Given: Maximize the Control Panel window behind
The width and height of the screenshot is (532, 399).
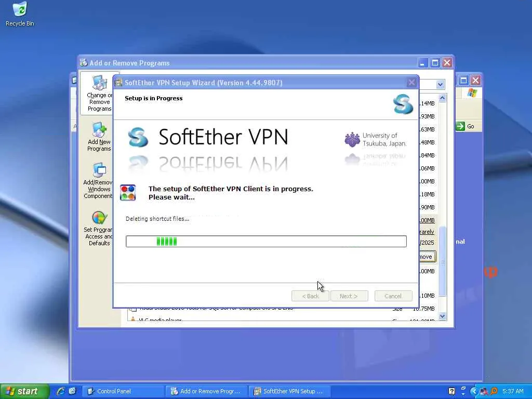Looking at the screenshot, I should coord(463,81).
